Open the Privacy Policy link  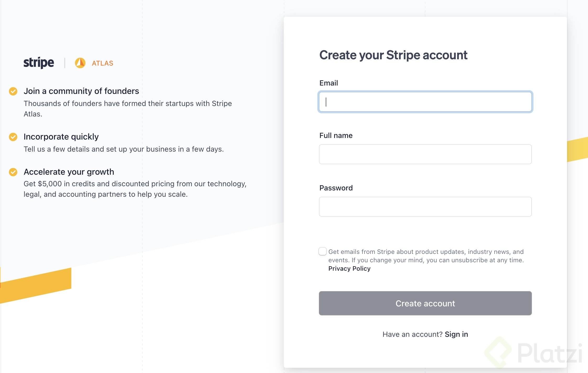coord(349,269)
